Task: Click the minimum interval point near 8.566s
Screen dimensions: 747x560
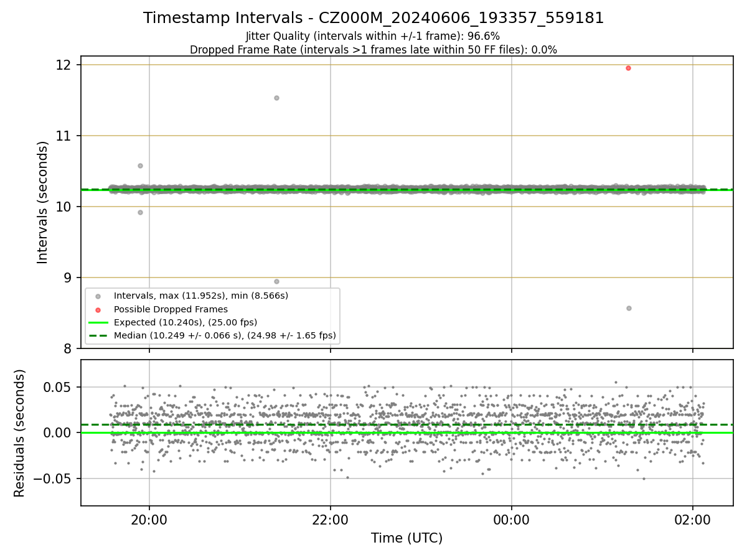Action: coord(629,308)
